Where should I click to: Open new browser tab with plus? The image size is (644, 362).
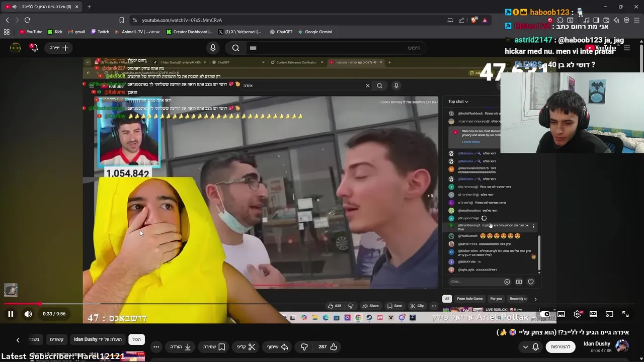tap(89, 7)
